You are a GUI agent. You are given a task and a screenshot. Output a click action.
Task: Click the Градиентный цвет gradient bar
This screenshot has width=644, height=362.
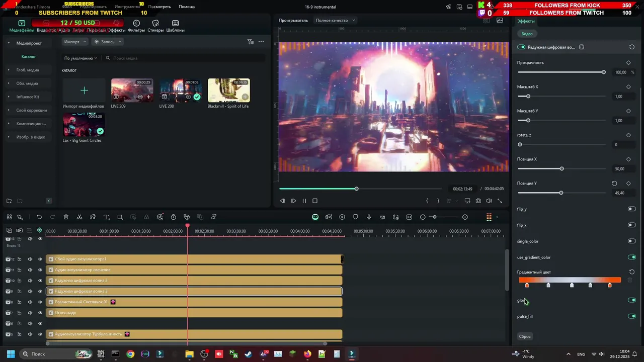570,280
